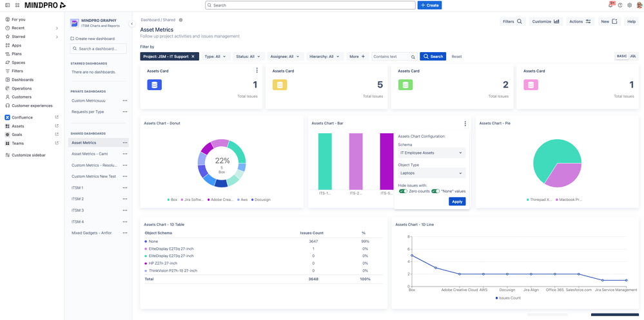
Task: Open the three-dot menu on Assets Chart - Bar
Action: 465,124
